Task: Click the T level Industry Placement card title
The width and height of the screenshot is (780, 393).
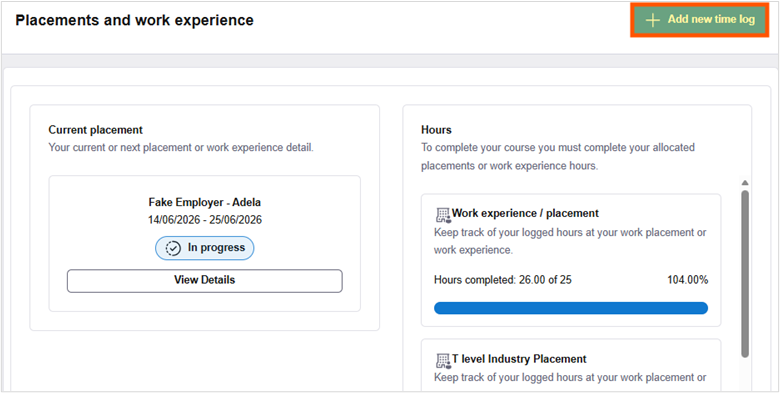Action: (x=519, y=359)
